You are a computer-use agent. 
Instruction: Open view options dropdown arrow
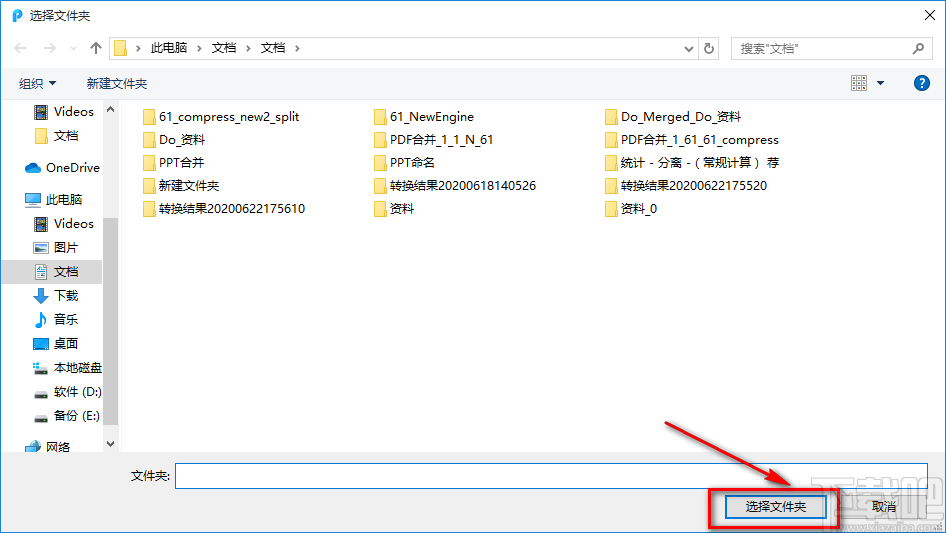[880, 83]
